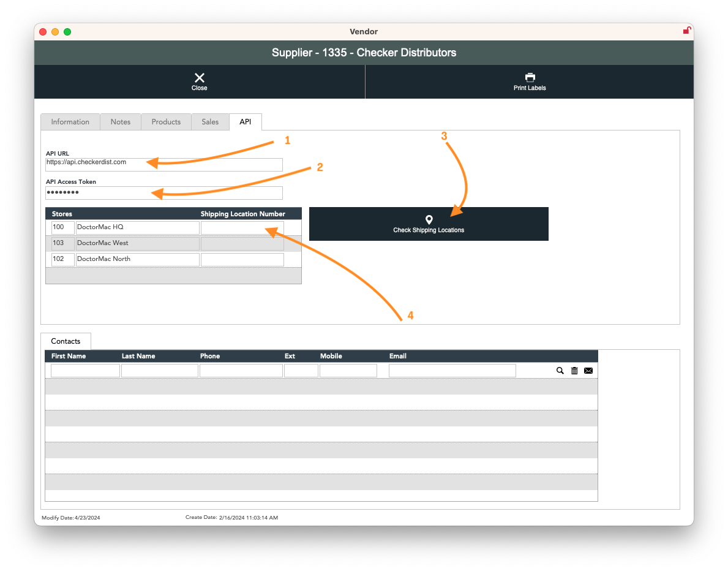This screenshot has width=728, height=571.
Task: Switch to the Information tab
Action: 70,122
